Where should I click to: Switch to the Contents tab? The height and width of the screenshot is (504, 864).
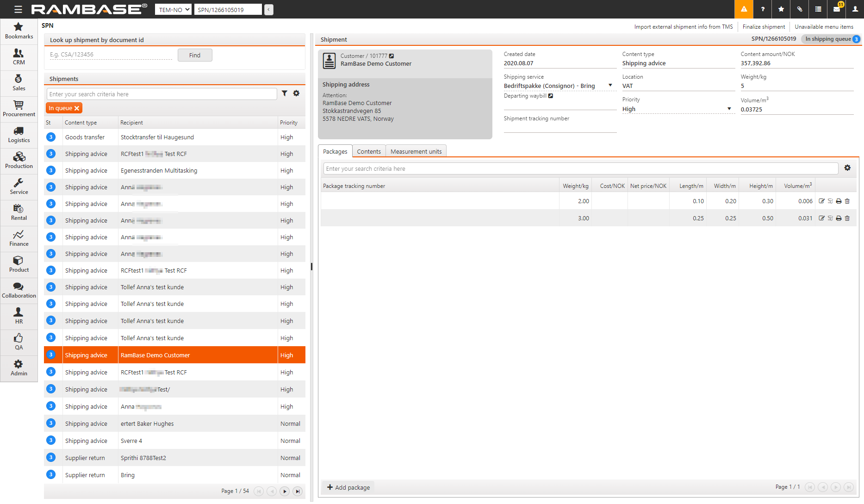click(x=368, y=151)
